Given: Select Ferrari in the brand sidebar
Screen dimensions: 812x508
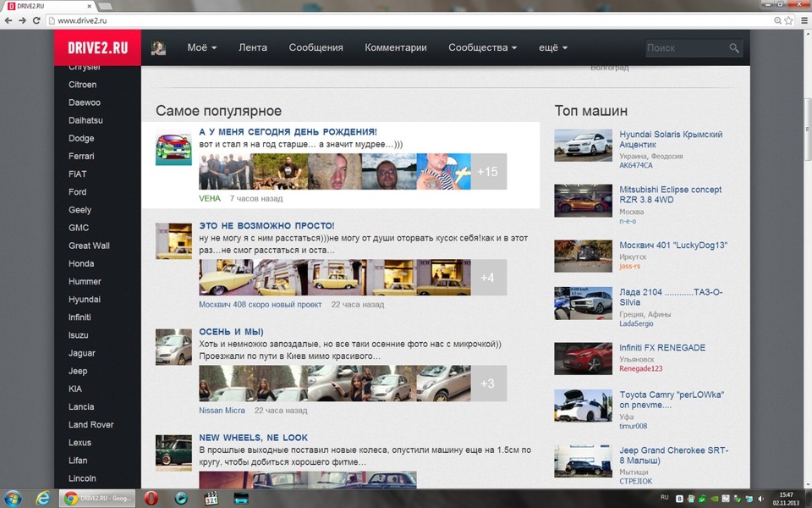Looking at the screenshot, I should point(81,156).
